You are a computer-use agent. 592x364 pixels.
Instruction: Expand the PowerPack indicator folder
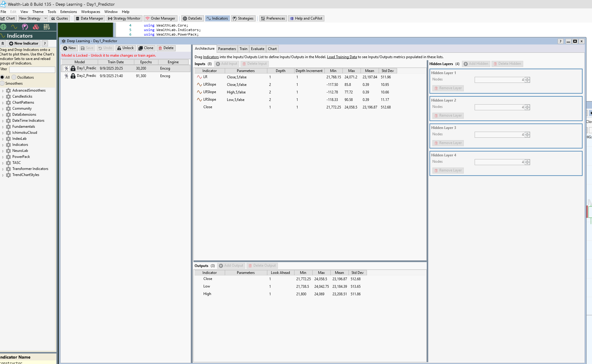pyautogui.click(x=3, y=157)
